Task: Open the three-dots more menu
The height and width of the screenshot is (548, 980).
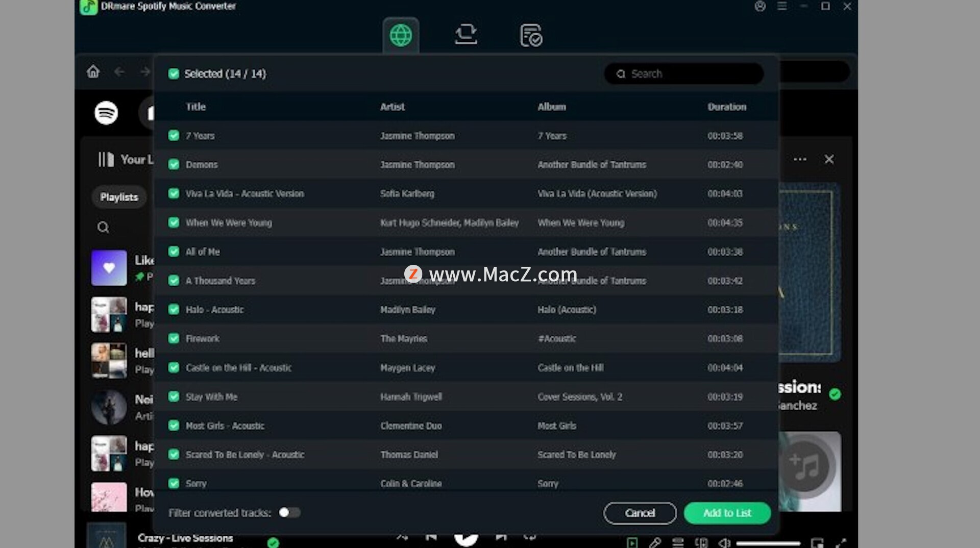Action: click(x=800, y=159)
